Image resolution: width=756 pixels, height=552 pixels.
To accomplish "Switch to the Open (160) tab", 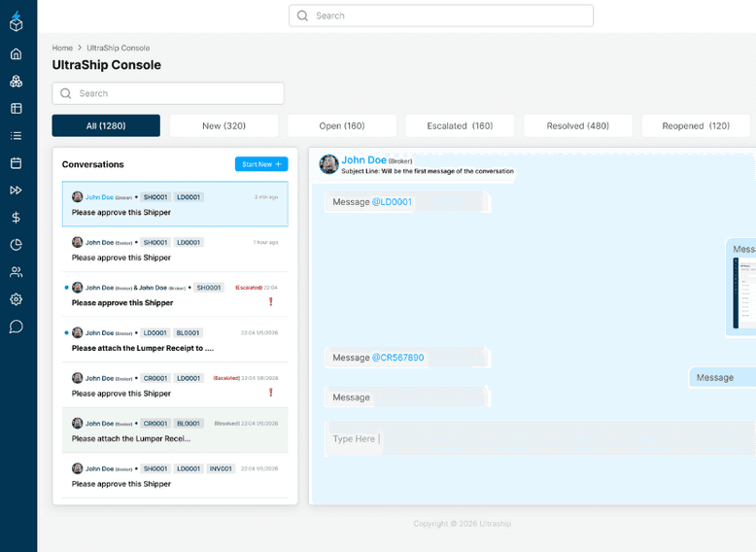I will [342, 125].
